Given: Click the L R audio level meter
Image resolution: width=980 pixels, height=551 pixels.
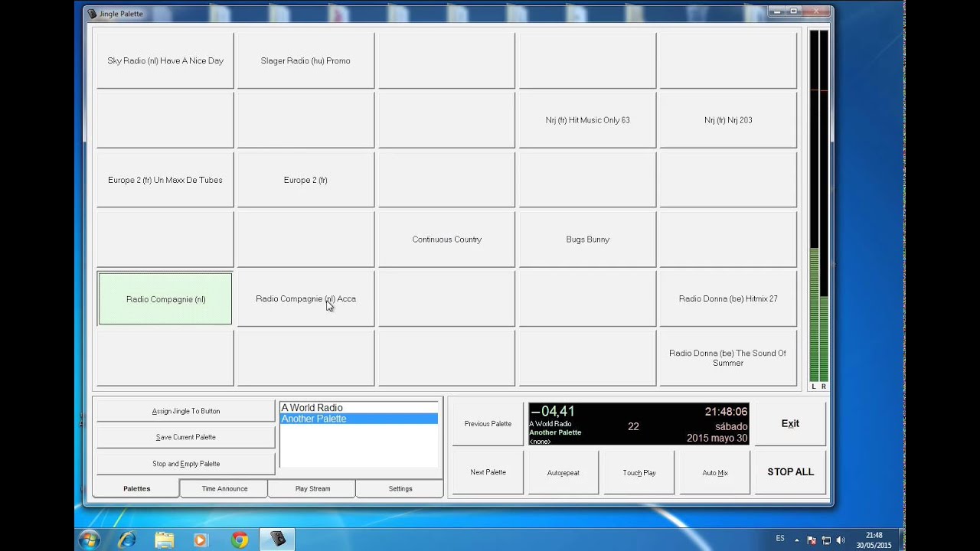Looking at the screenshot, I should coord(819,210).
